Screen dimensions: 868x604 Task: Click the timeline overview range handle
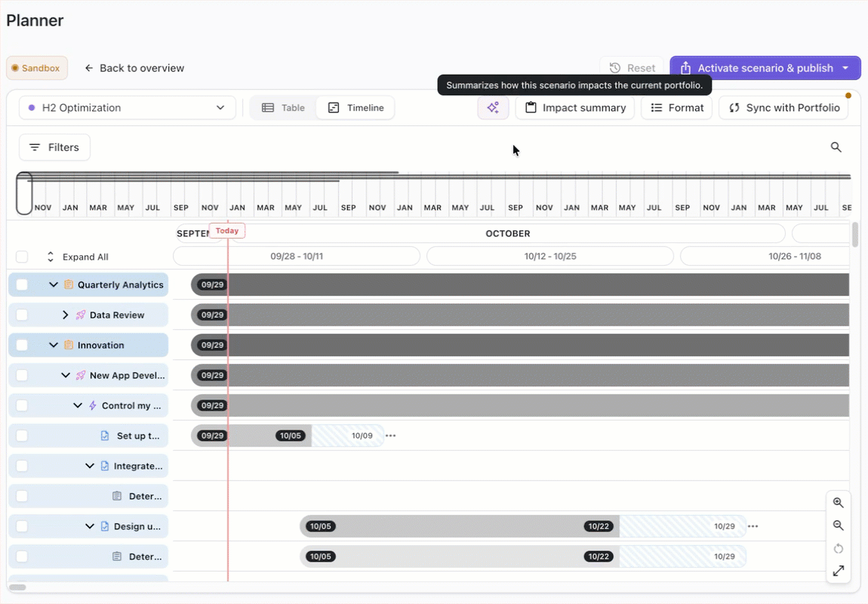(24, 193)
